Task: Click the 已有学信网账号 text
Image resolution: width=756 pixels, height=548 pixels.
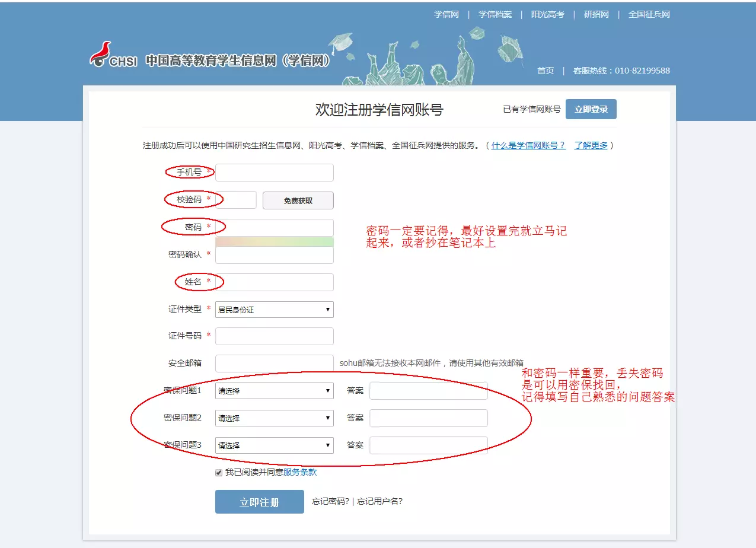Action: [x=532, y=110]
